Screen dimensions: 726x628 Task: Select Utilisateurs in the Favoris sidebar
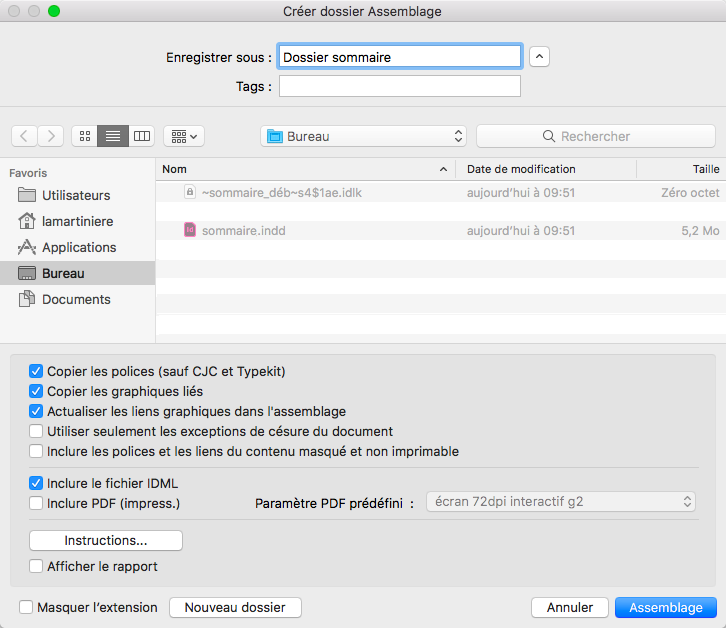click(75, 195)
